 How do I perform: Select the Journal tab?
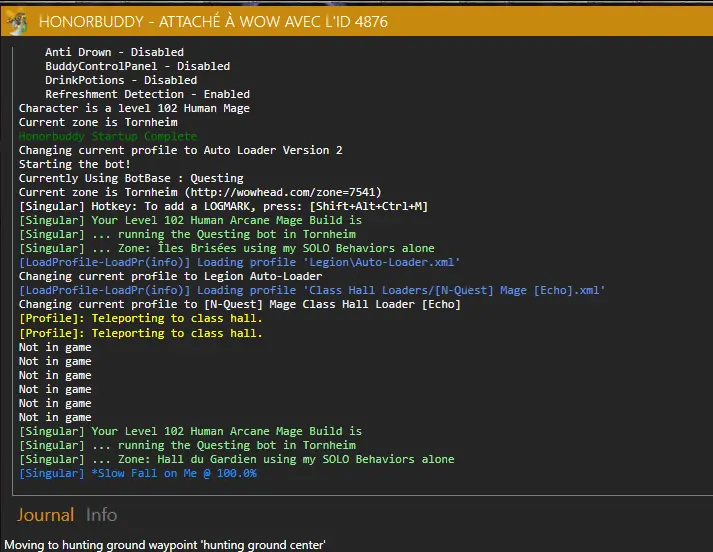45,515
